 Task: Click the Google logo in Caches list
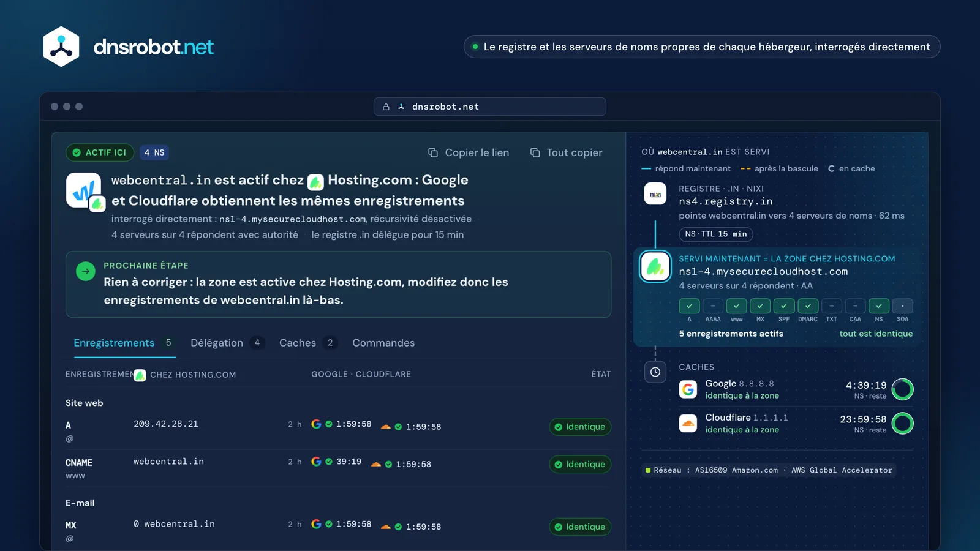[x=688, y=389]
